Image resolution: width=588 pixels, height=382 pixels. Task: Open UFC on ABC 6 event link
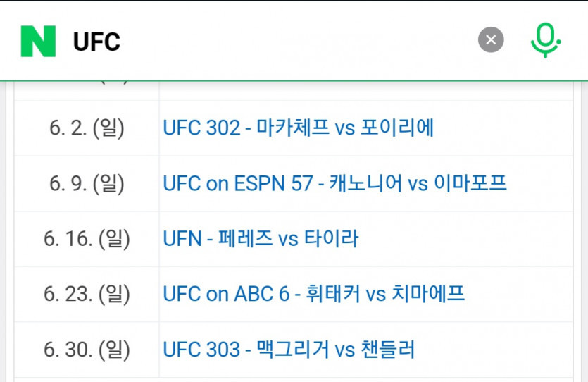coord(313,293)
